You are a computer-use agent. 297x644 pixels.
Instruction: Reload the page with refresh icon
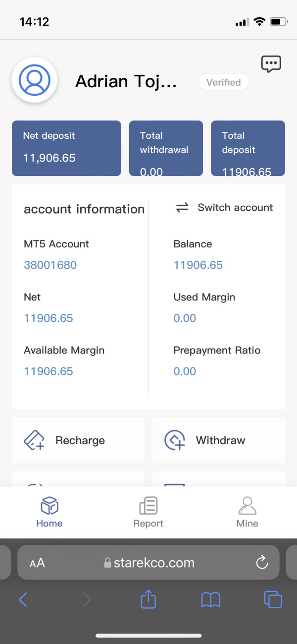(x=262, y=562)
